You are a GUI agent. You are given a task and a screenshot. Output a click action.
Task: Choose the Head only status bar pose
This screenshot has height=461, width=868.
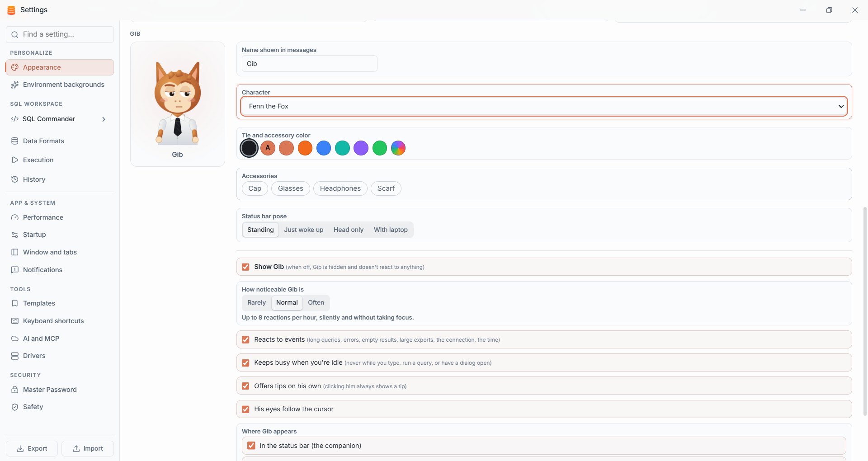[349, 230]
